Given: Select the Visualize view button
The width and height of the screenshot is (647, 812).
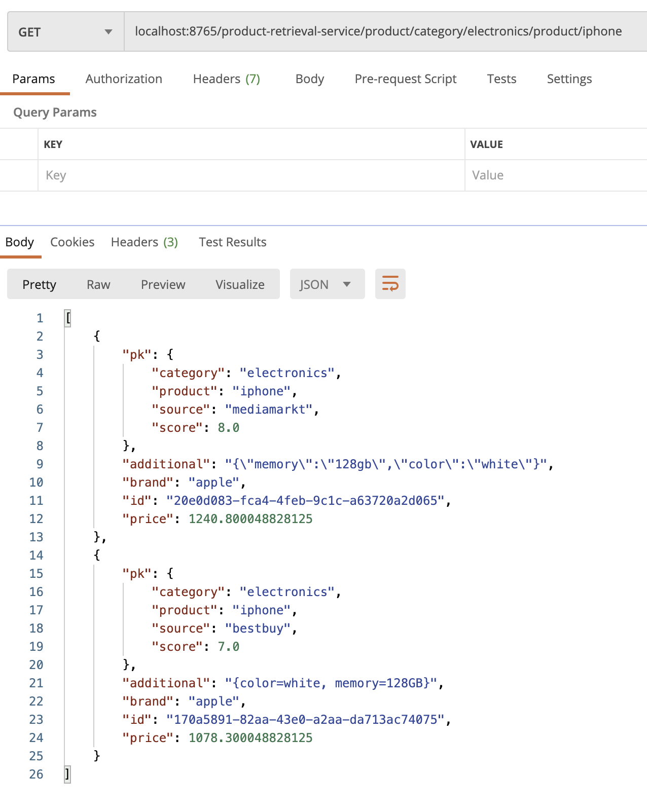Looking at the screenshot, I should [240, 284].
